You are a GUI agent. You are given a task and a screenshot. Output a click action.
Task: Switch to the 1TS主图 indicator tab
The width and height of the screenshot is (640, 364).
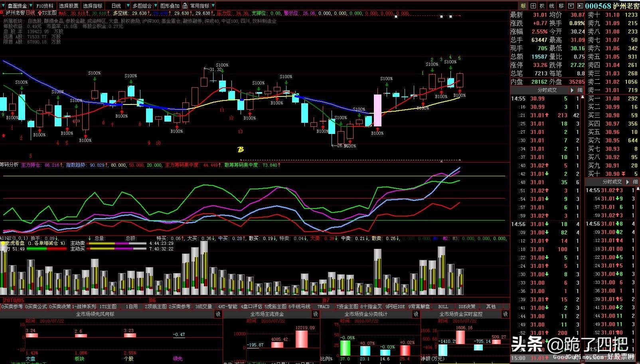click(108, 307)
